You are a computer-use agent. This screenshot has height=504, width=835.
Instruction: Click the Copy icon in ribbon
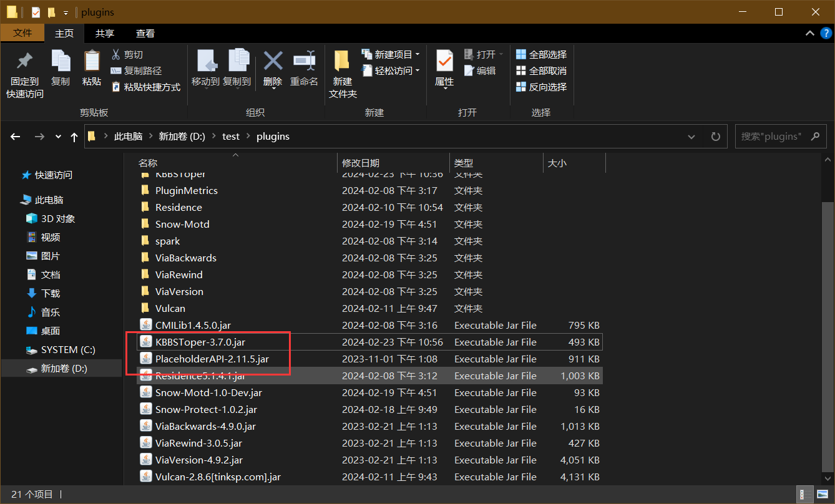point(61,61)
